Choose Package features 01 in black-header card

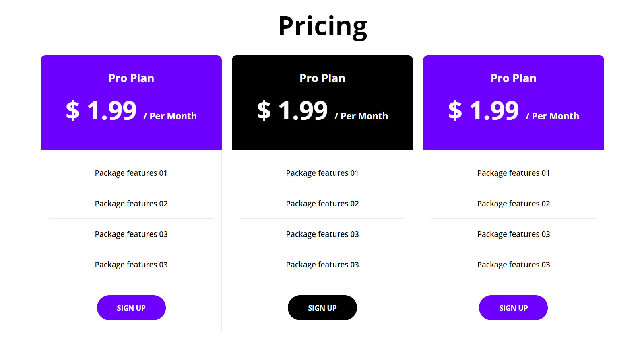(322, 173)
